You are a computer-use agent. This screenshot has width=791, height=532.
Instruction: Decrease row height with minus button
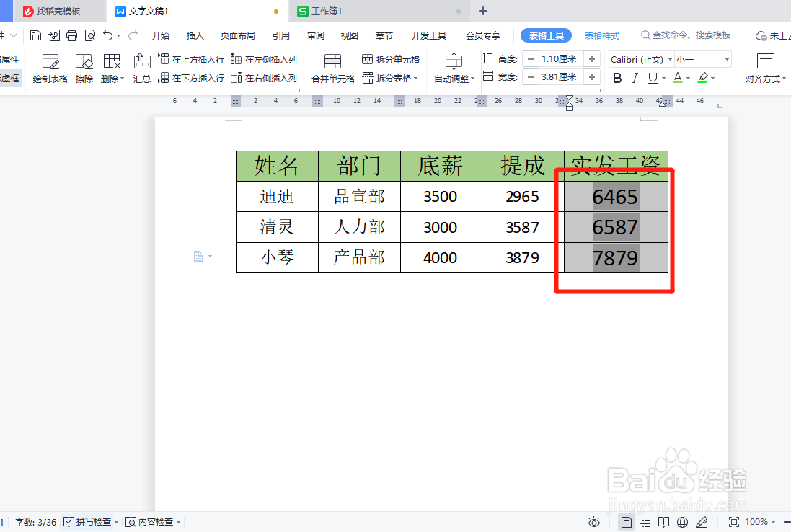(530, 59)
